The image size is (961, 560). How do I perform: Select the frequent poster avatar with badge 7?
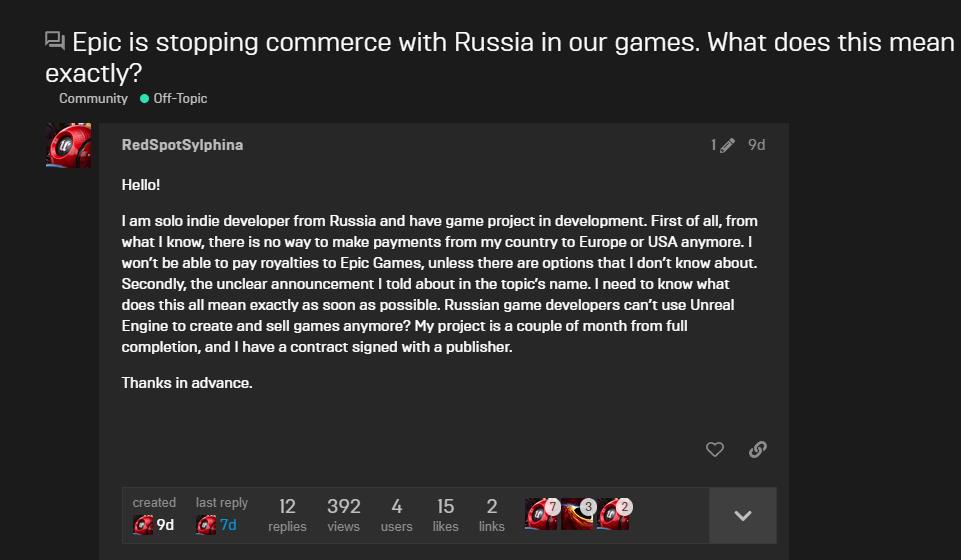point(540,514)
